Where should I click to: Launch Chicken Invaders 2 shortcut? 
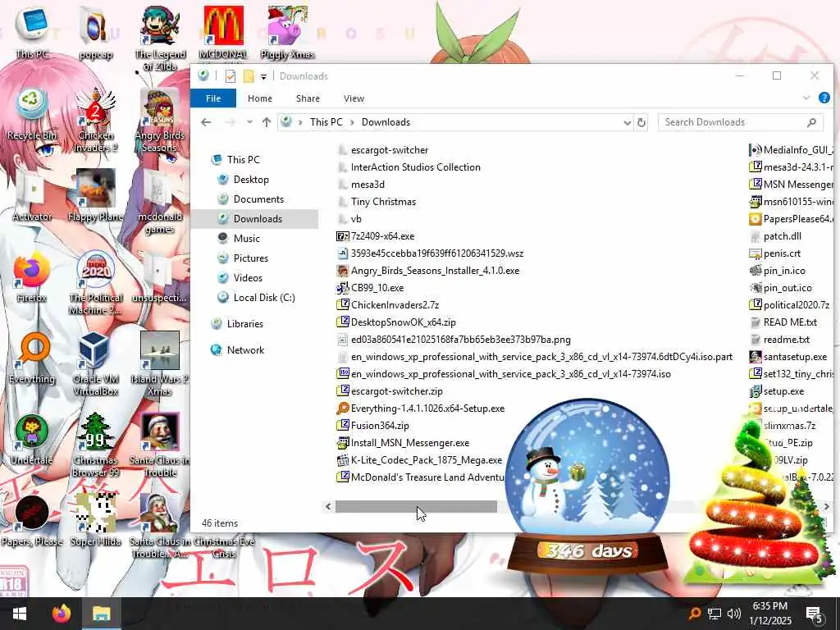95,120
